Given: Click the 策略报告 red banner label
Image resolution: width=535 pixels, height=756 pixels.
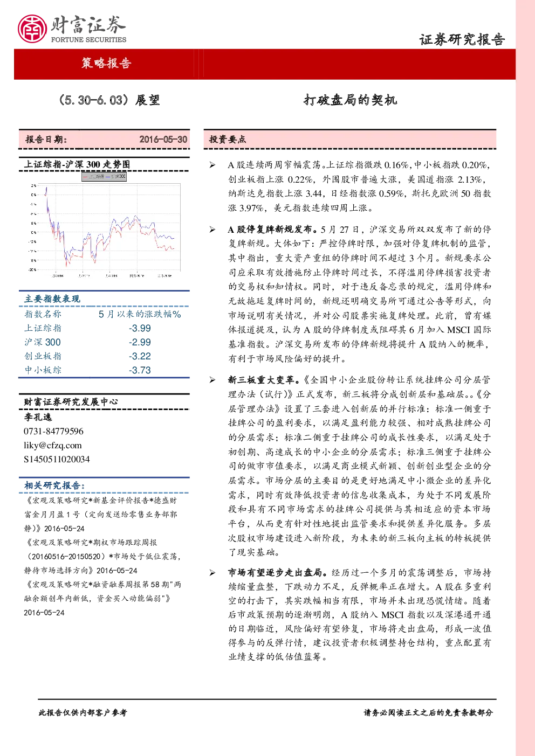Looking at the screenshot, I should (x=106, y=63).
